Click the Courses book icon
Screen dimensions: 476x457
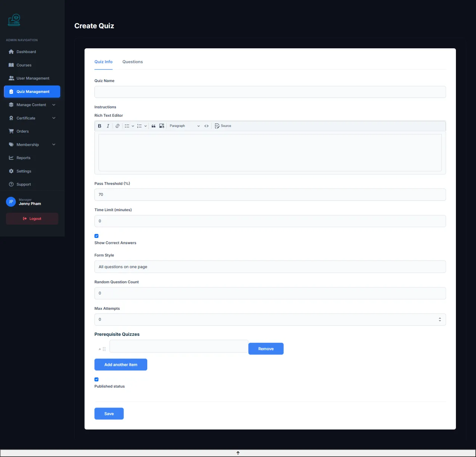coord(11,65)
